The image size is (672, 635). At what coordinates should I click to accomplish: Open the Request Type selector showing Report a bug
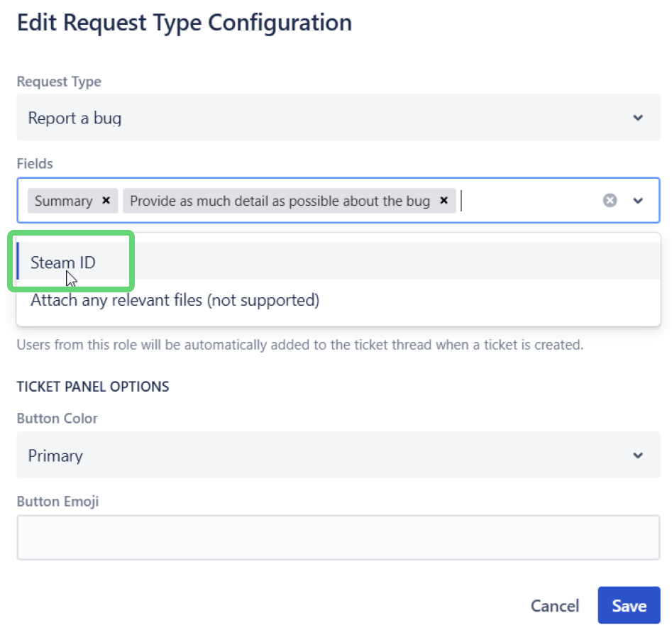(x=284, y=118)
